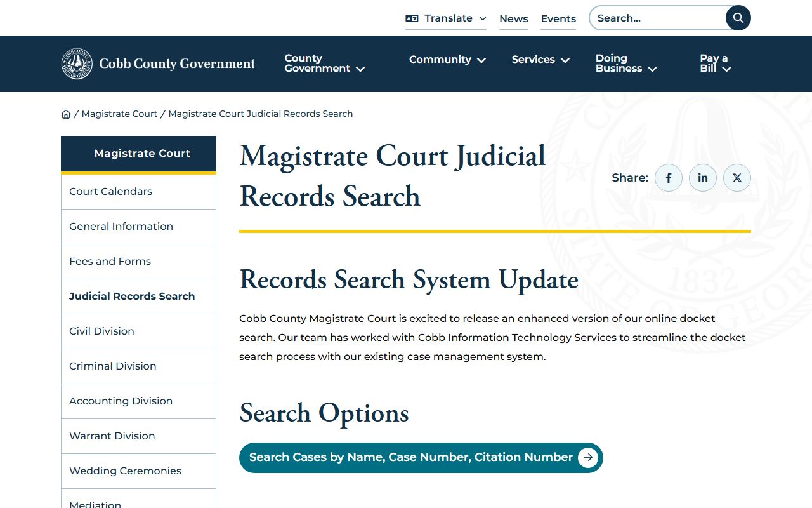Share page on LinkedIn
The height and width of the screenshot is (508, 812).
coord(703,178)
